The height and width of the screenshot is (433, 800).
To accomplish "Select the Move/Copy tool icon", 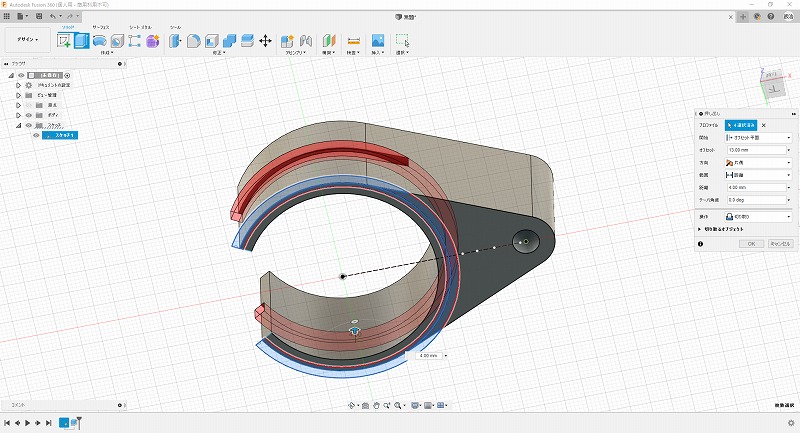I will pos(265,41).
